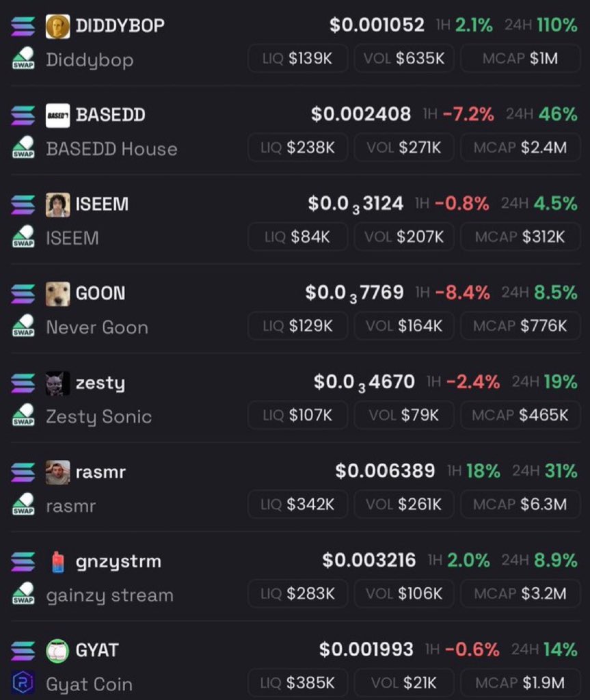Click the Raydium icon beside Gyat Coin
The width and height of the screenshot is (590, 700).
point(23,683)
